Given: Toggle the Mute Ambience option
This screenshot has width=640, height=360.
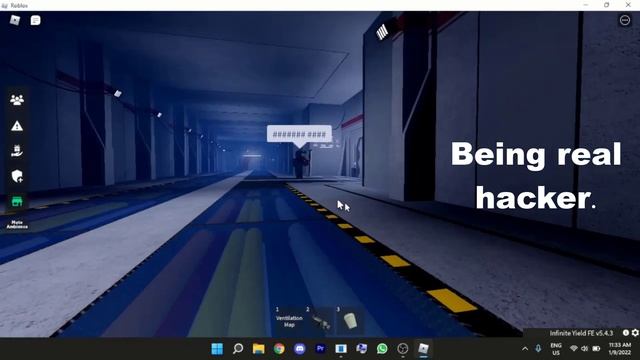Looking at the screenshot, I should click(17, 224).
